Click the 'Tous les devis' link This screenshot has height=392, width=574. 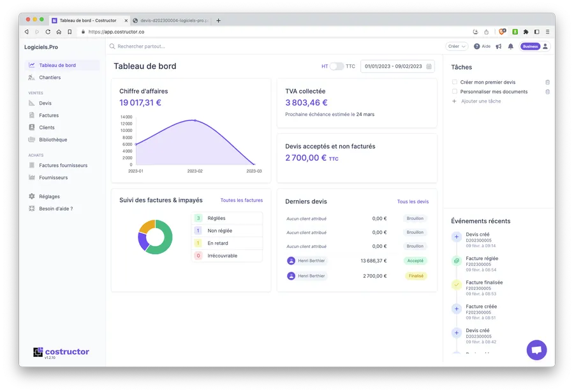coord(413,201)
